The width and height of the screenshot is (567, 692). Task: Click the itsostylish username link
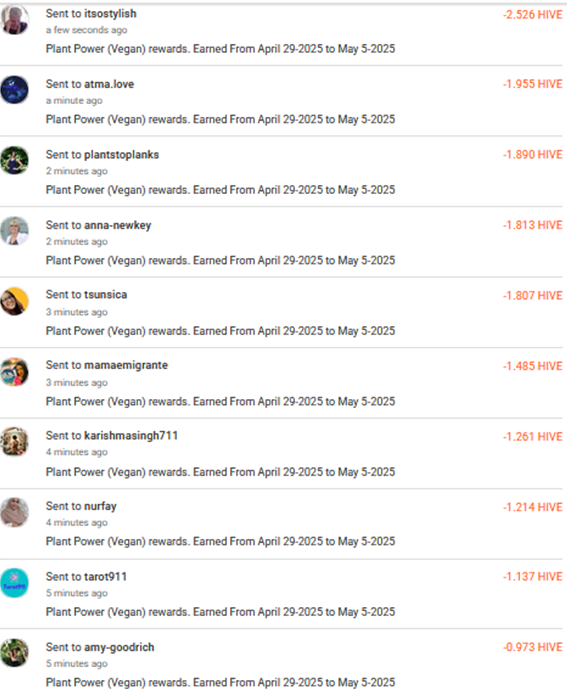(x=110, y=14)
